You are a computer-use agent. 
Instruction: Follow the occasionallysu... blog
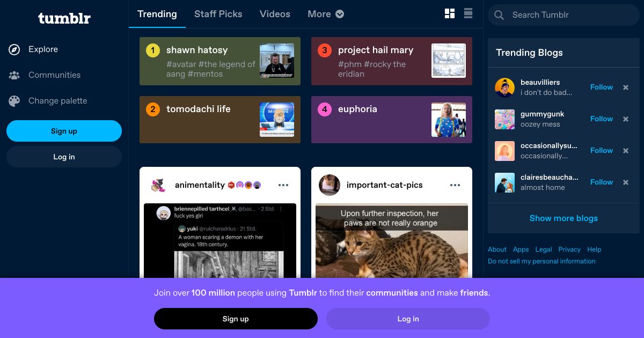pyautogui.click(x=602, y=151)
